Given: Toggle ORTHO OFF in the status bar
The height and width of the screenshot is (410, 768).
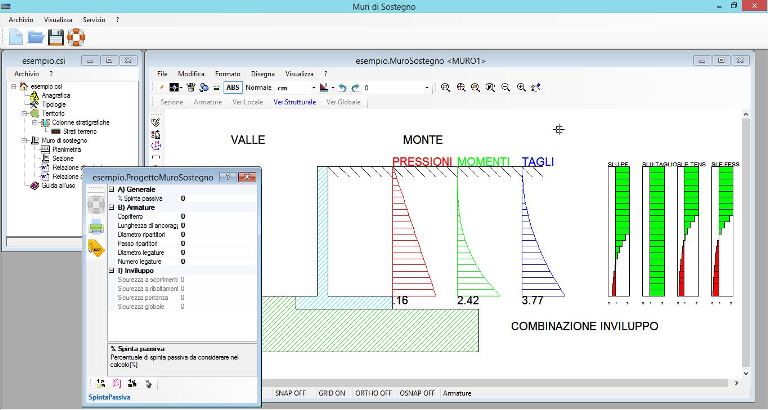Looking at the screenshot, I should point(372,394).
